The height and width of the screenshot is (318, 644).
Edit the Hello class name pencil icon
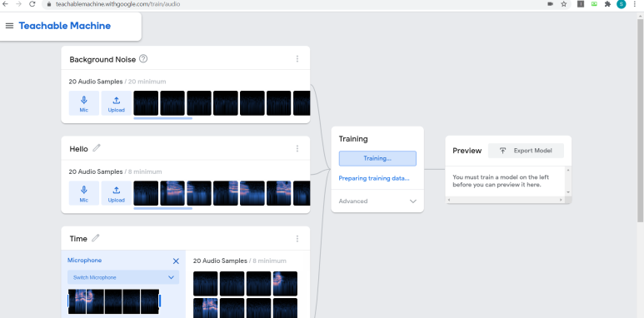[x=97, y=147]
